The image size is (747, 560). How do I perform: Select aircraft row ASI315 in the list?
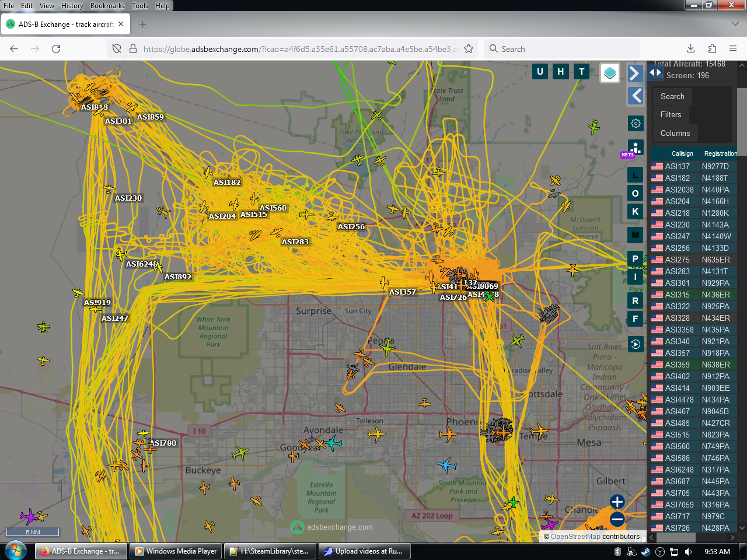point(693,295)
